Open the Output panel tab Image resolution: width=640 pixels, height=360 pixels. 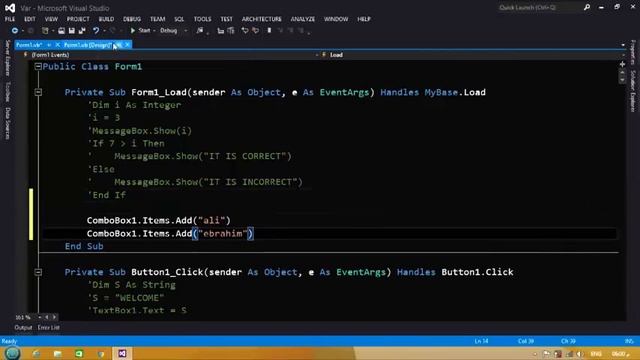click(x=23, y=328)
